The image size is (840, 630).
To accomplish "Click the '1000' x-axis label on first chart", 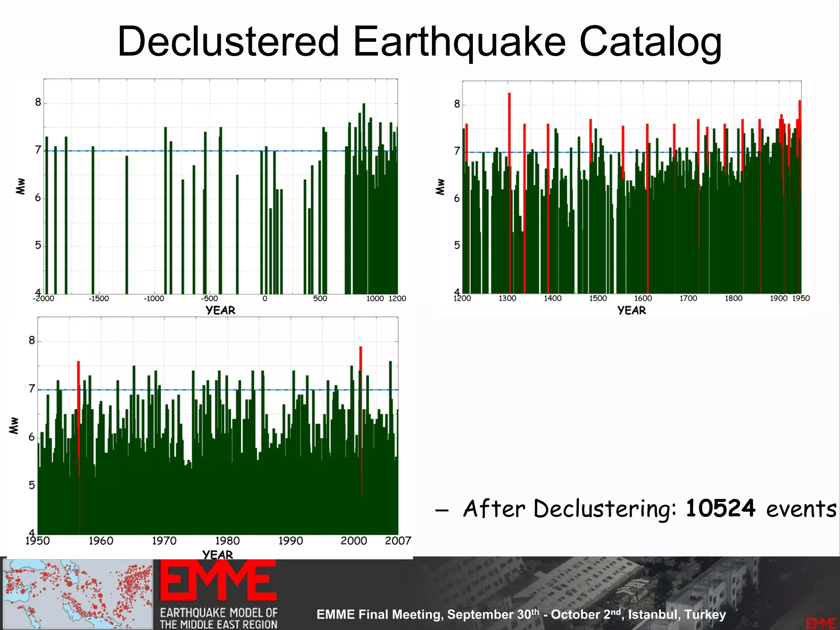I will (x=375, y=299).
